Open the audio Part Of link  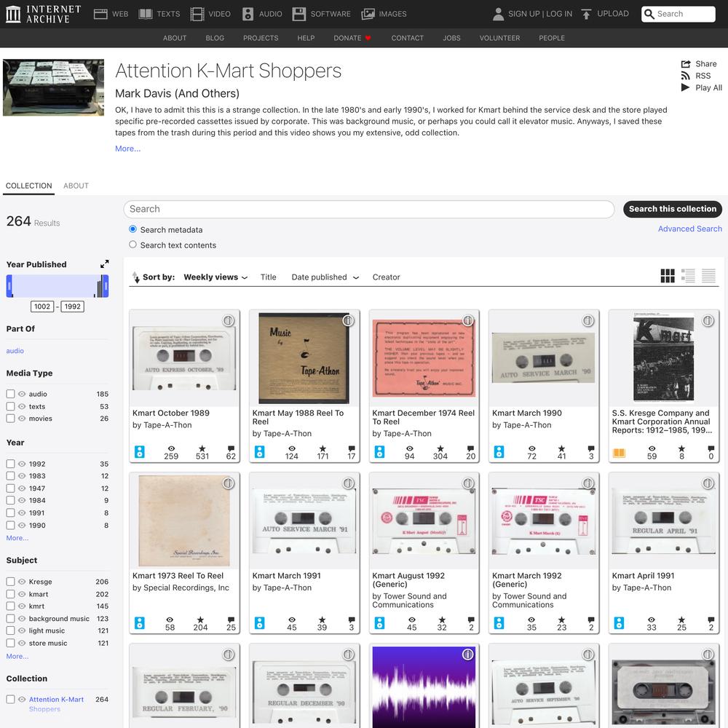15,351
